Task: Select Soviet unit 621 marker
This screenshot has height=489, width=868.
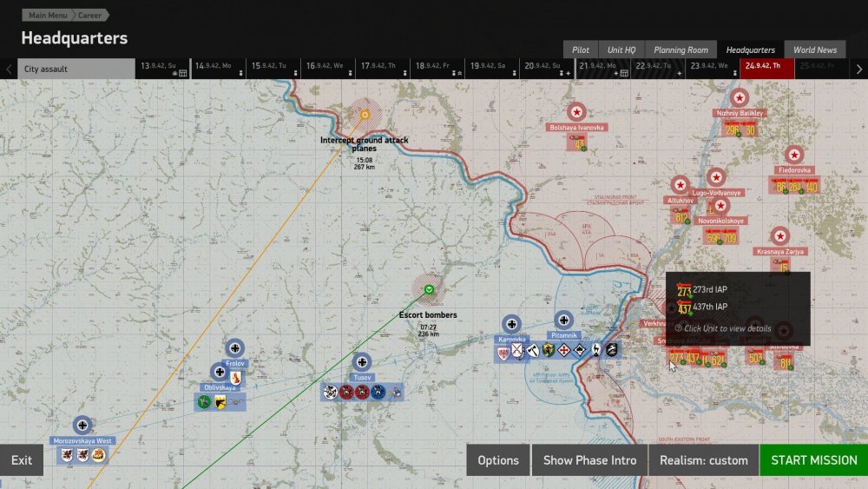Action: pos(718,360)
